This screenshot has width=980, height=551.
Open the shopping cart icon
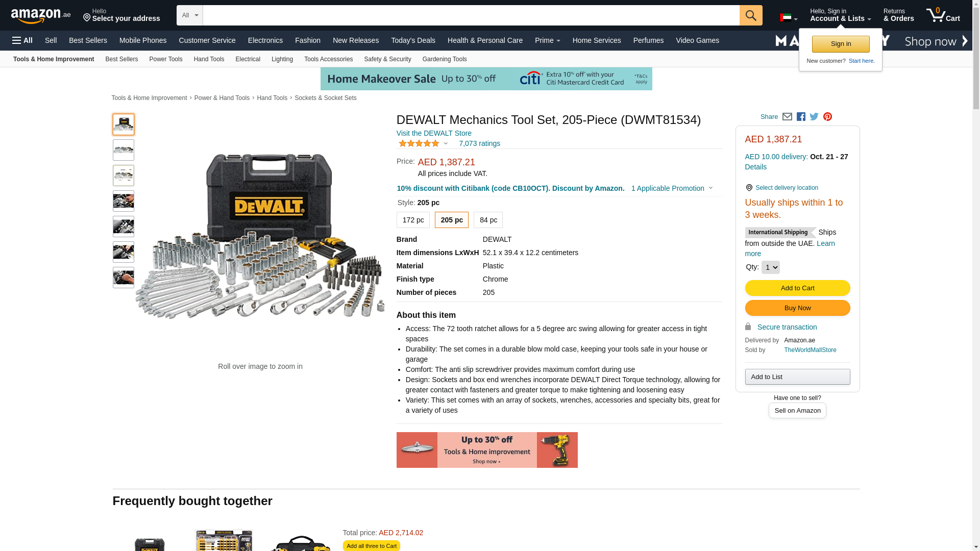943,15
